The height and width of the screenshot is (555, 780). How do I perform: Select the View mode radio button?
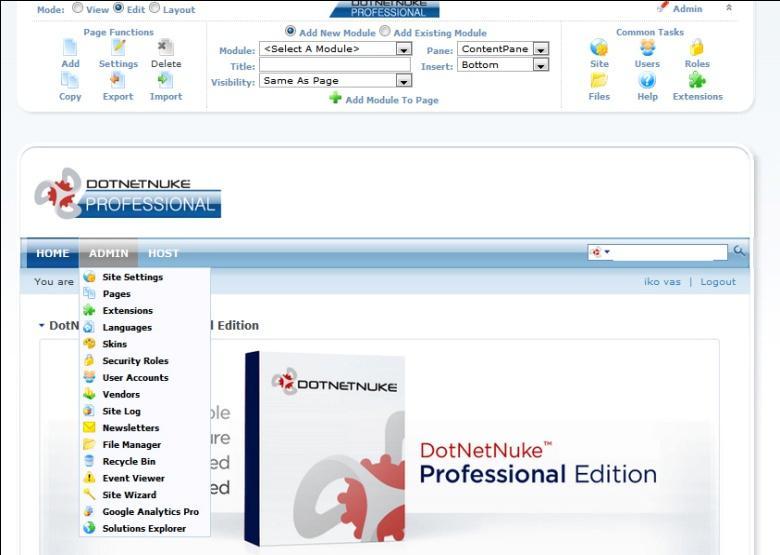(x=78, y=8)
